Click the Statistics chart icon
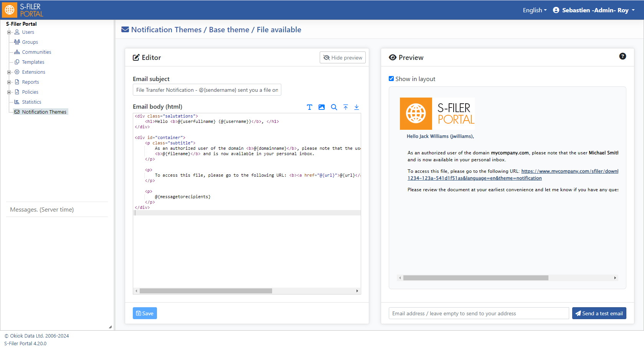The width and height of the screenshot is (644, 351). pos(17,102)
